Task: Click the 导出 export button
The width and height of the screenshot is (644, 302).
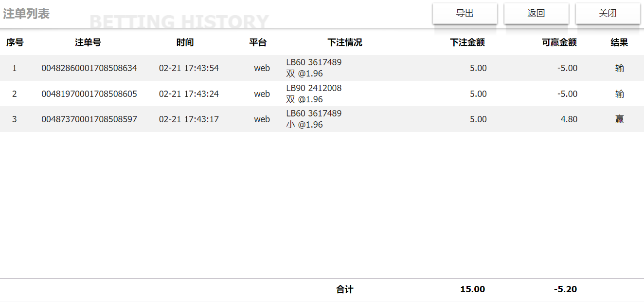Action: 465,13
